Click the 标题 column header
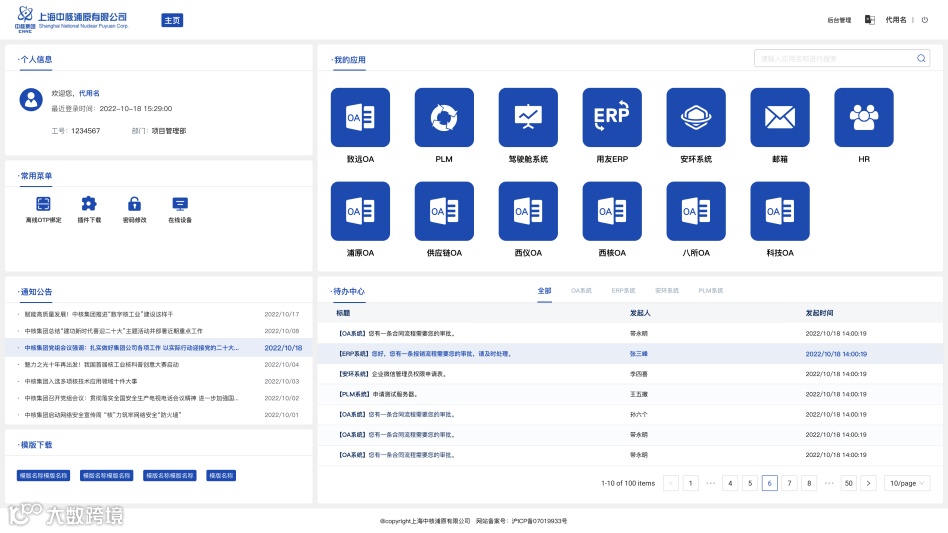The image size is (948, 533). (343, 313)
